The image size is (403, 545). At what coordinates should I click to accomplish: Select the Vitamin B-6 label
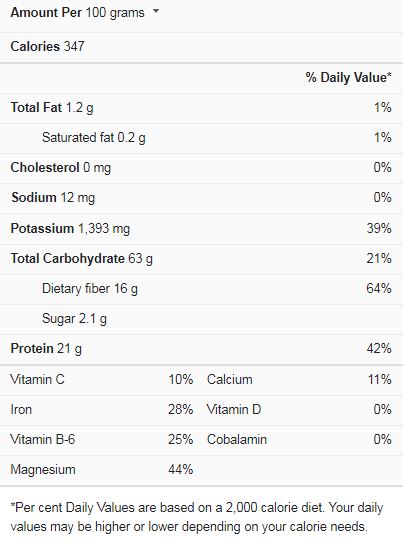click(42, 439)
